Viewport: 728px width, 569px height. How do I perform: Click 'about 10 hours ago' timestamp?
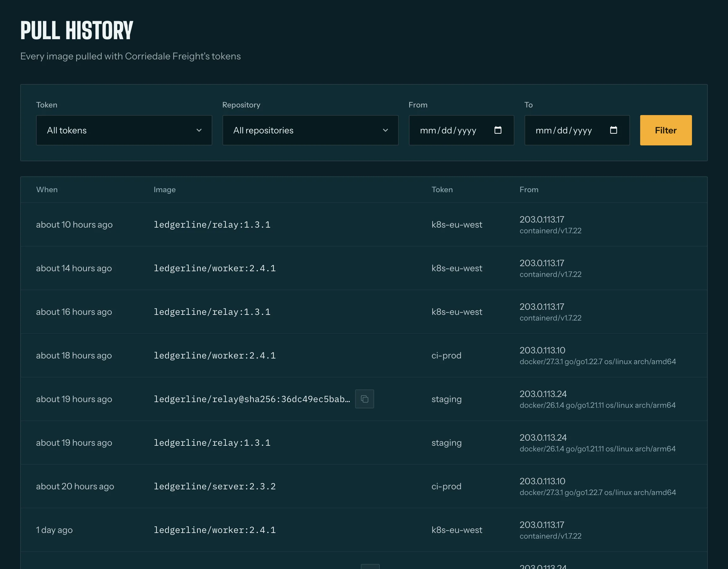74,224
